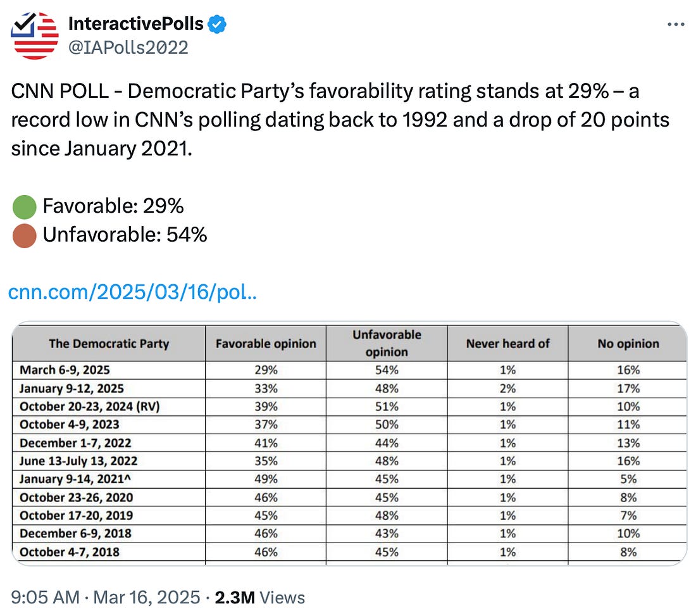Open the InteractivePolls display name

[x=135, y=25]
